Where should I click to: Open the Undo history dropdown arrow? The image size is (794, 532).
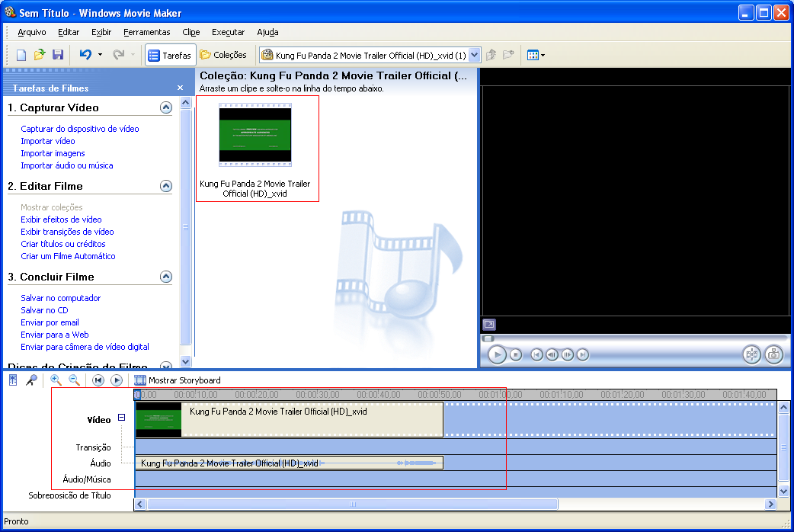101,55
